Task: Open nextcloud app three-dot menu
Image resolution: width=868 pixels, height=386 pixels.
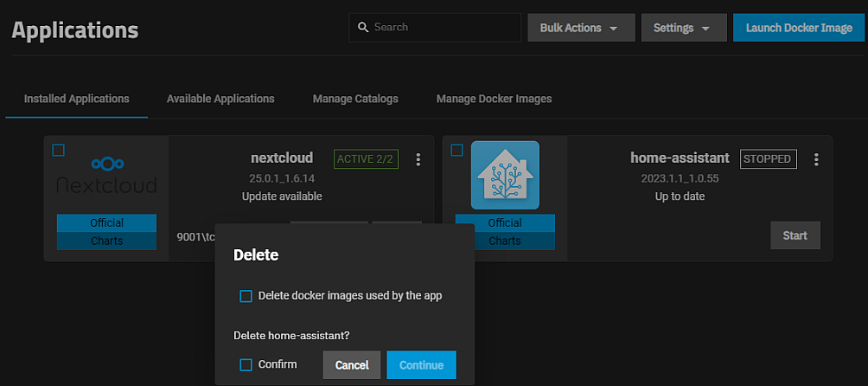Action: 418,159
